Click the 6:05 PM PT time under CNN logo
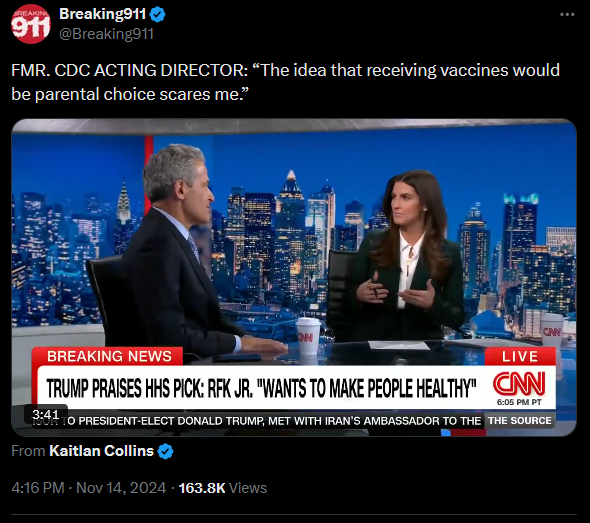 point(519,402)
